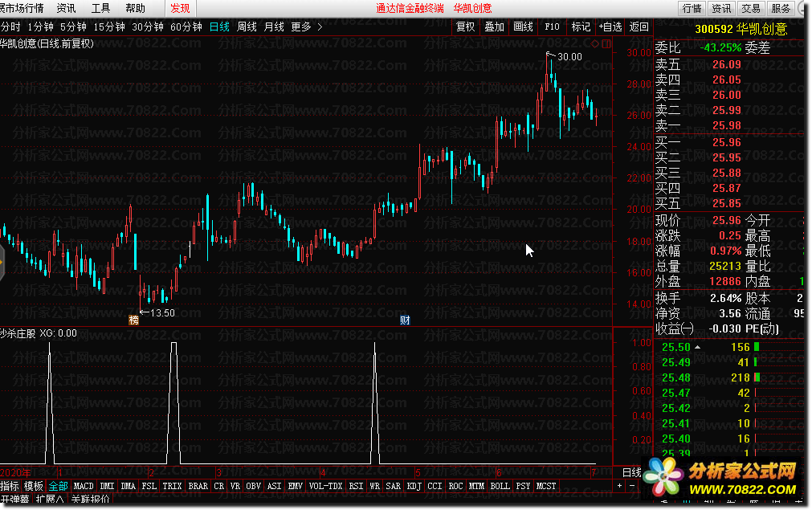812x510 pixels.
Task: Select the BRAR indicator
Action: pos(198,486)
